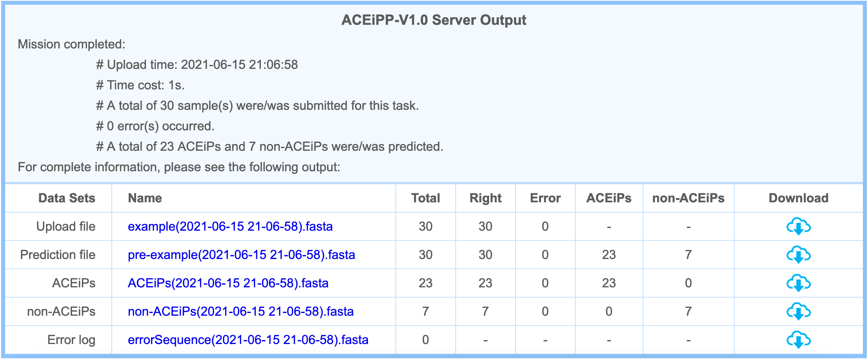The height and width of the screenshot is (359, 868).
Task: Click Total value 30 in Prediction file row
Action: tap(426, 255)
